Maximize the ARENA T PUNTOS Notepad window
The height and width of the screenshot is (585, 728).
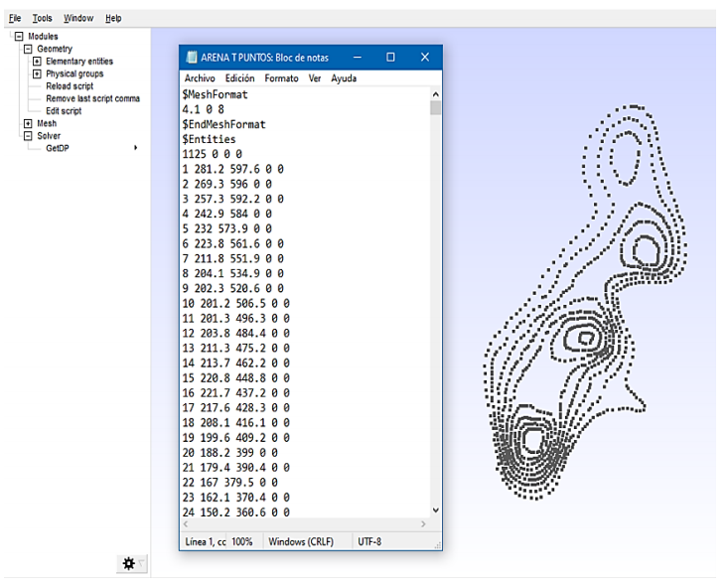click(x=390, y=58)
